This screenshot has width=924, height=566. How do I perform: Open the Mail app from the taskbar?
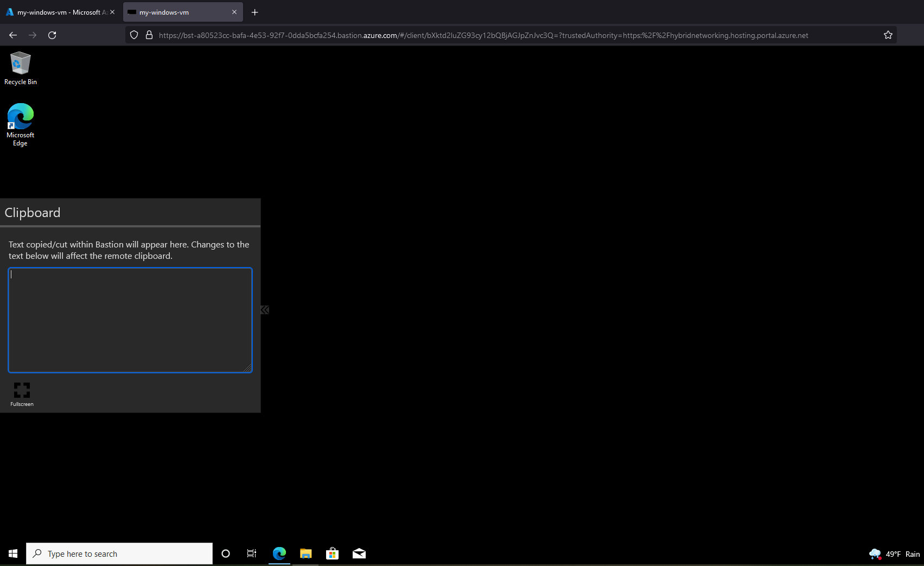[359, 554]
